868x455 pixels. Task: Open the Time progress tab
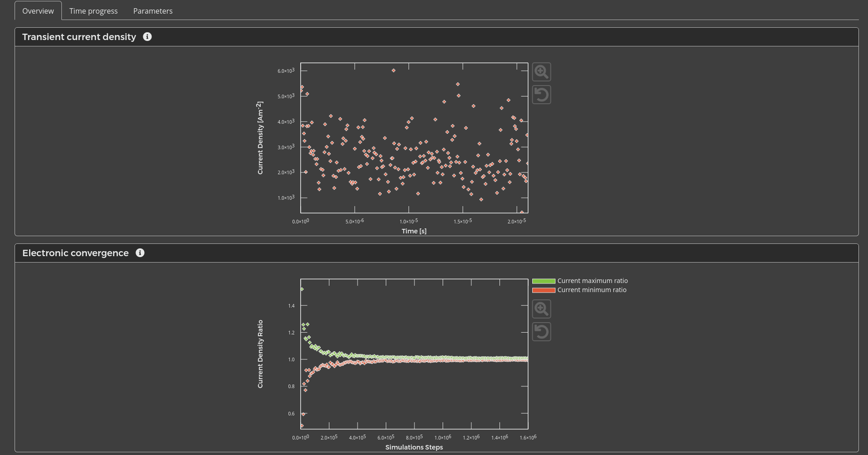click(93, 11)
